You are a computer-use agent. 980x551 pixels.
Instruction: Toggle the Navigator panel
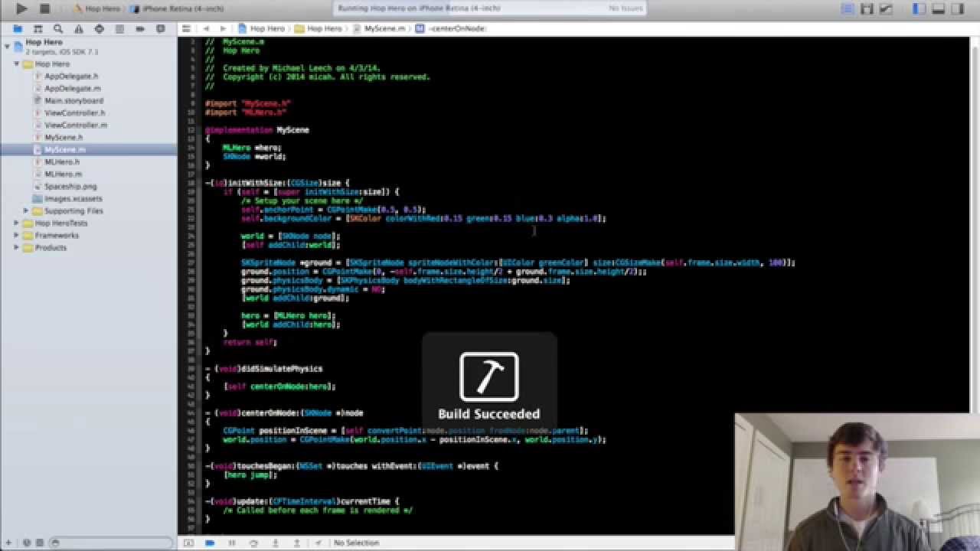(919, 8)
